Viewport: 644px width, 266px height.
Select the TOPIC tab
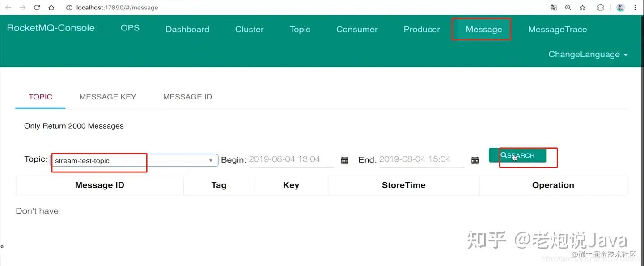point(40,97)
